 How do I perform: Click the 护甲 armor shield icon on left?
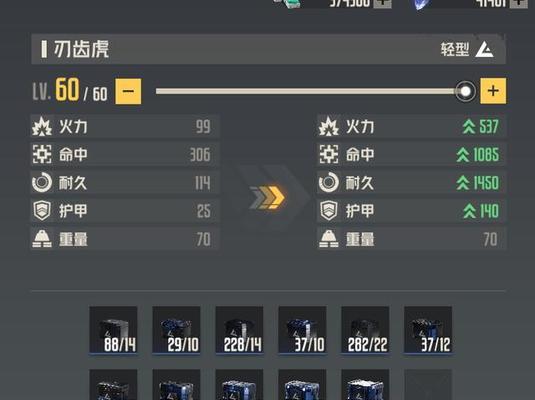[x=42, y=211]
